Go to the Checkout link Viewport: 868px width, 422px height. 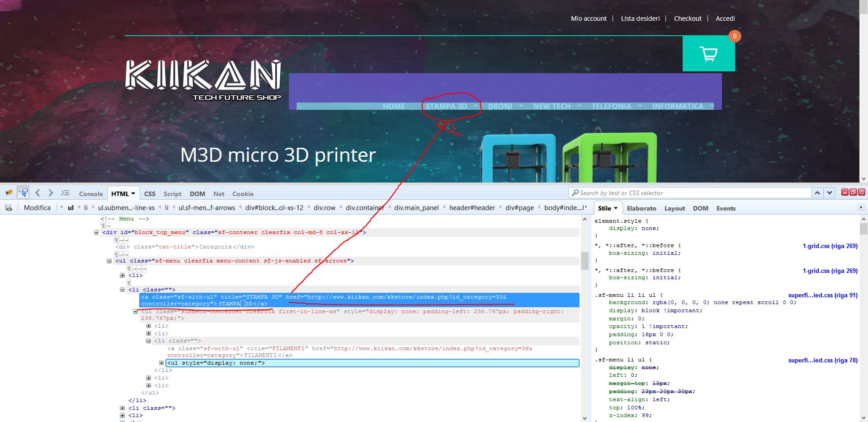pyautogui.click(x=688, y=19)
